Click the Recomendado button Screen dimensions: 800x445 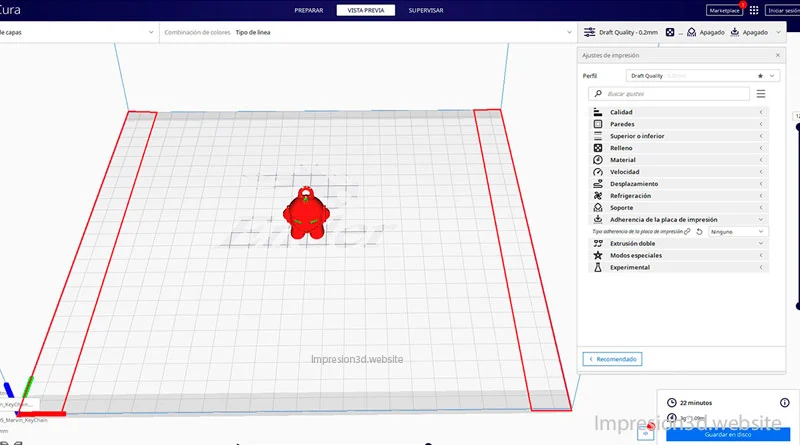[x=612, y=359]
